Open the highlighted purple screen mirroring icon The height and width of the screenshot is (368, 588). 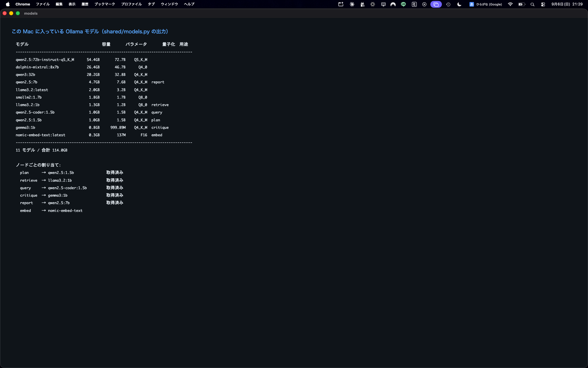[x=436, y=4]
